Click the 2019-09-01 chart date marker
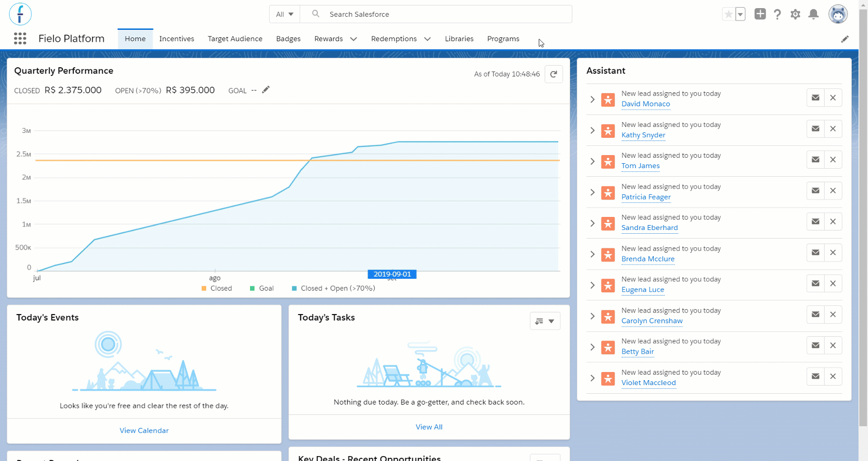The image size is (868, 461). point(392,274)
